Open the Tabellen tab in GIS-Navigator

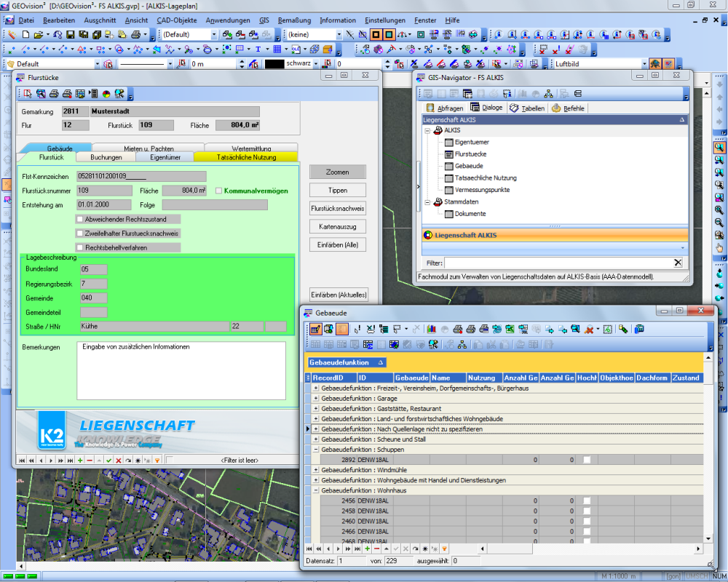527,108
